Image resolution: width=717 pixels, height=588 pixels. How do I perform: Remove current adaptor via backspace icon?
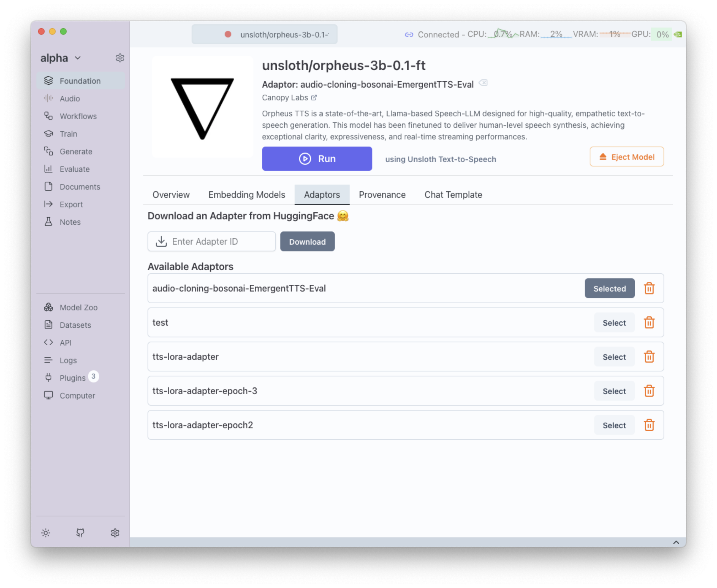(483, 83)
